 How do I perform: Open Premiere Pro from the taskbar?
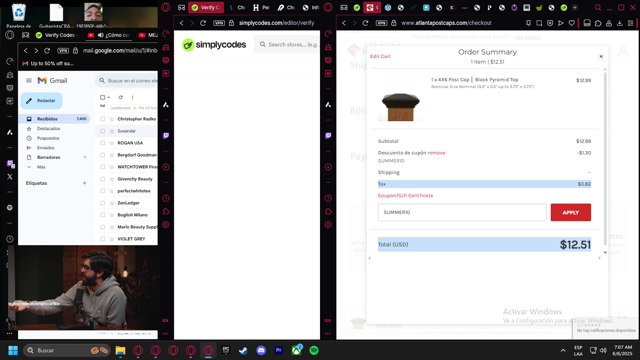(x=279, y=350)
